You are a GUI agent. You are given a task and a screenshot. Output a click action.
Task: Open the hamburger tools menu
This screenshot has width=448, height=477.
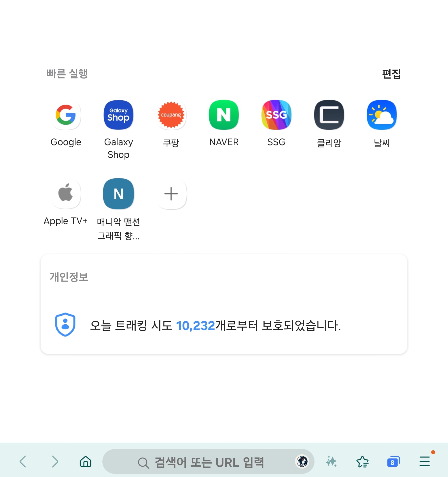tap(425, 462)
